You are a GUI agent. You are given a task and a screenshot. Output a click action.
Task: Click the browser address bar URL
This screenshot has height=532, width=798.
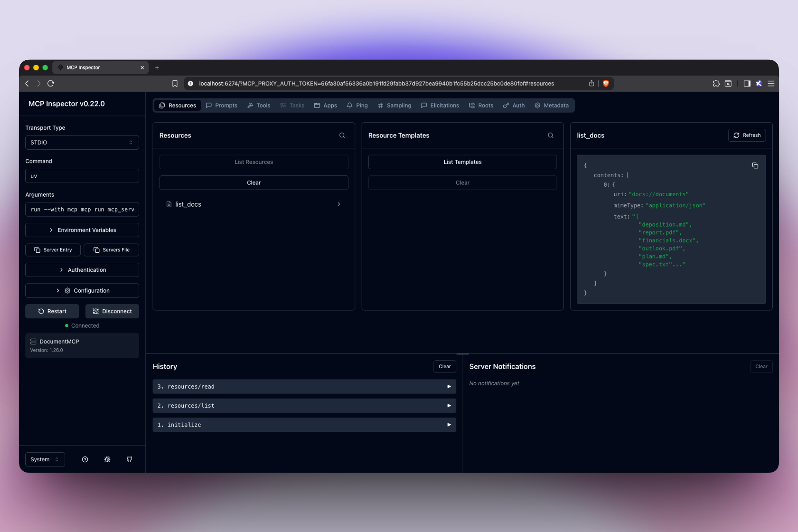(376, 84)
